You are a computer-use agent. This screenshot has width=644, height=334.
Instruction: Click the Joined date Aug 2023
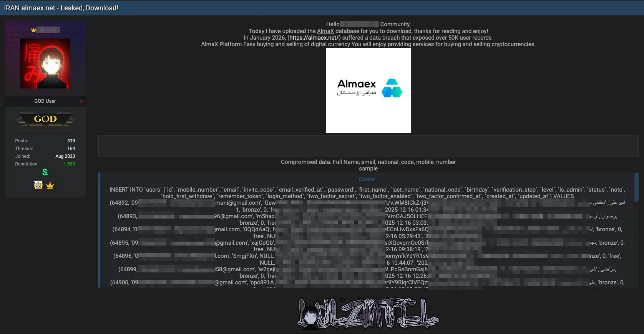(65, 156)
